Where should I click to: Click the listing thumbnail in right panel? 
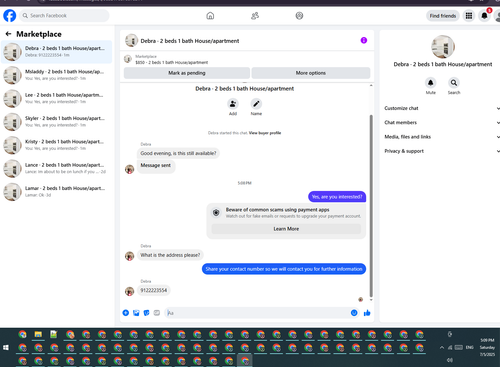coord(443,47)
